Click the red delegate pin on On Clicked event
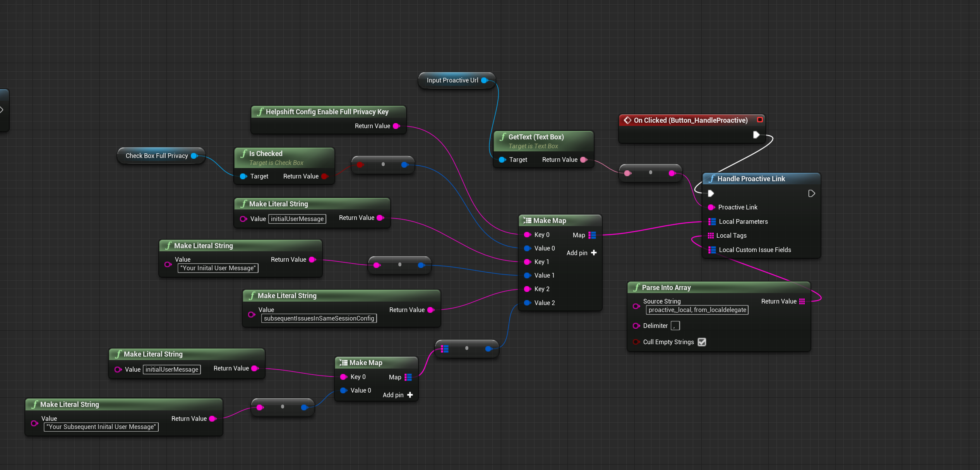The width and height of the screenshot is (980, 470). click(760, 120)
